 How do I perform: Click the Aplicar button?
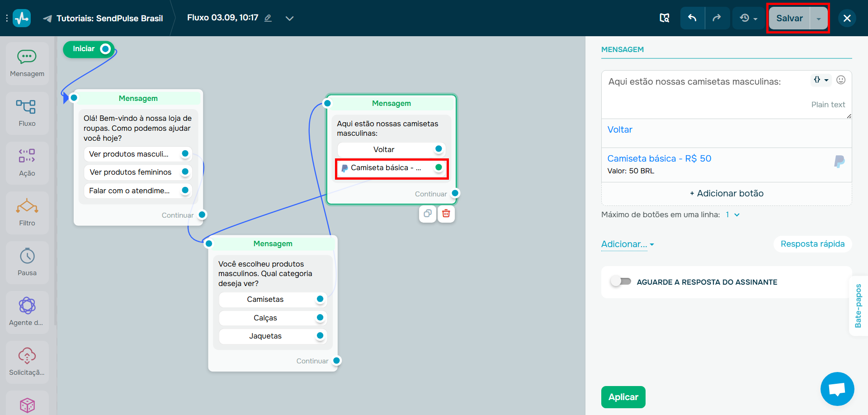(x=623, y=397)
